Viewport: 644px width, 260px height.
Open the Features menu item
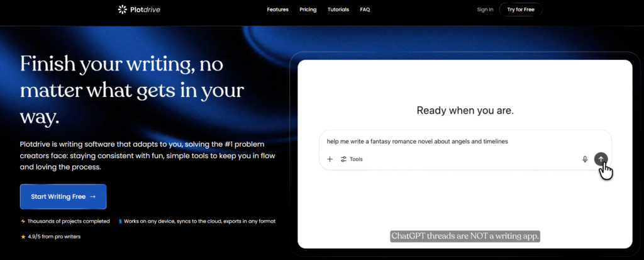[x=277, y=9]
